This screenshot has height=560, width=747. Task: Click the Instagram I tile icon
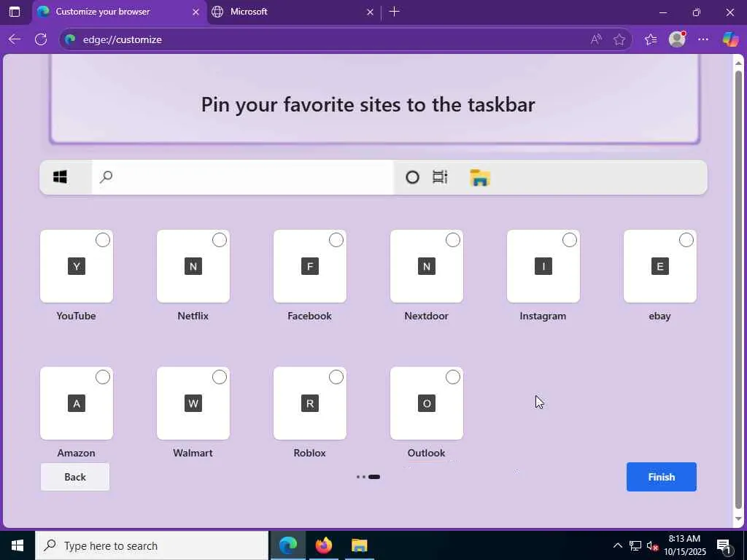point(543,266)
